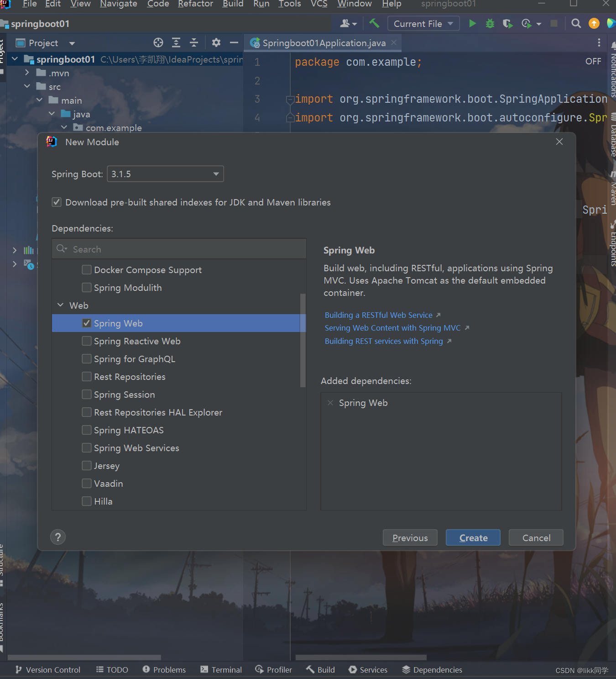
Task: Check Hilla dependency
Action: click(87, 501)
